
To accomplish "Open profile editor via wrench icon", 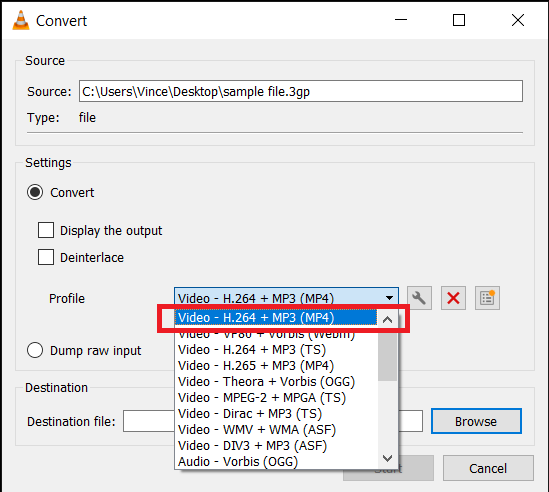I will 419,298.
